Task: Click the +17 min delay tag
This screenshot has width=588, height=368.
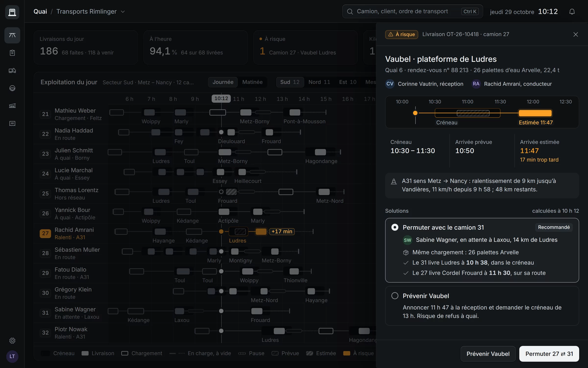Action: tap(282, 231)
